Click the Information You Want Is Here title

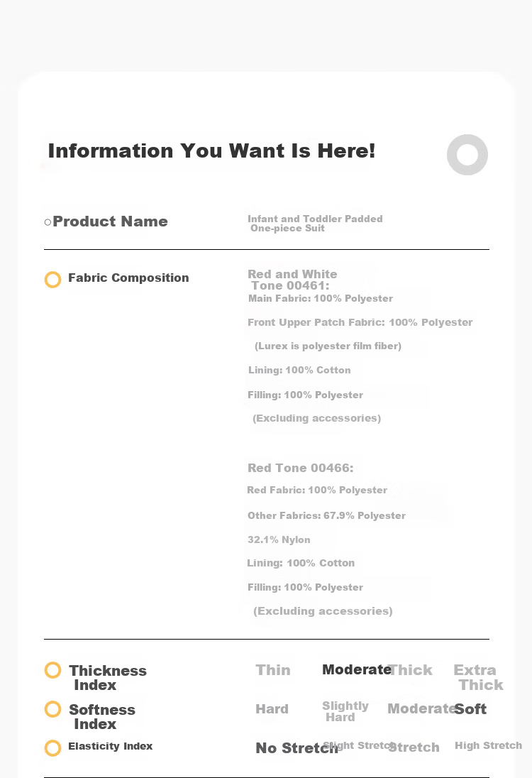pyautogui.click(x=211, y=150)
